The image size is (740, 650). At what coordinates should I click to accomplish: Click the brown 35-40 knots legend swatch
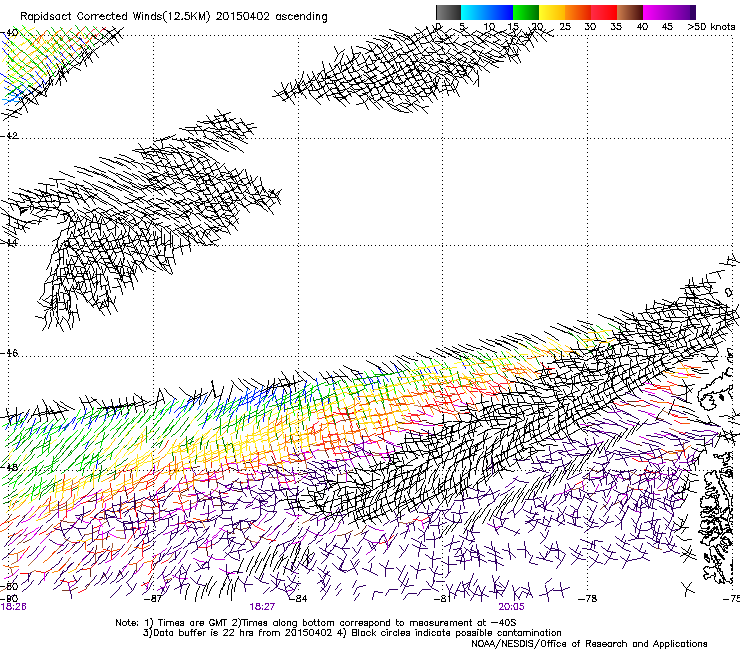(630, 12)
